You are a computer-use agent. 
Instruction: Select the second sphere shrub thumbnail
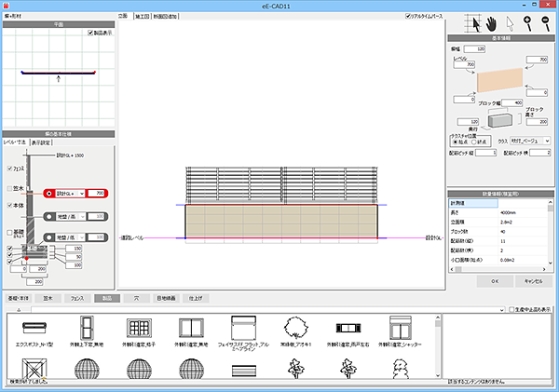tap(139, 369)
